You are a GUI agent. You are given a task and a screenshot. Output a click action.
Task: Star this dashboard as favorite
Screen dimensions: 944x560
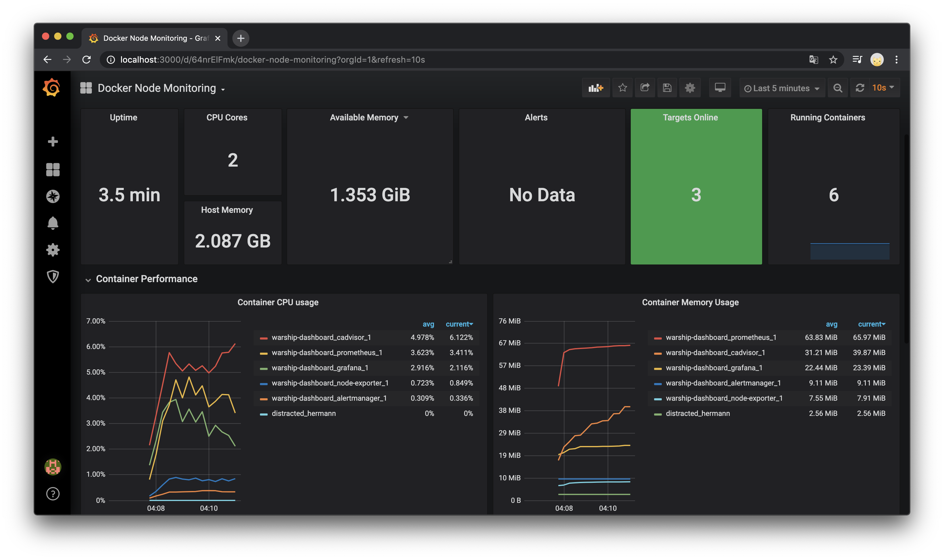(623, 88)
